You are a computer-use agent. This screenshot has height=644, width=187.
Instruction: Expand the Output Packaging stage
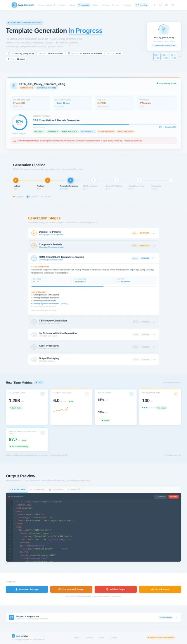pyautogui.click(x=154, y=360)
